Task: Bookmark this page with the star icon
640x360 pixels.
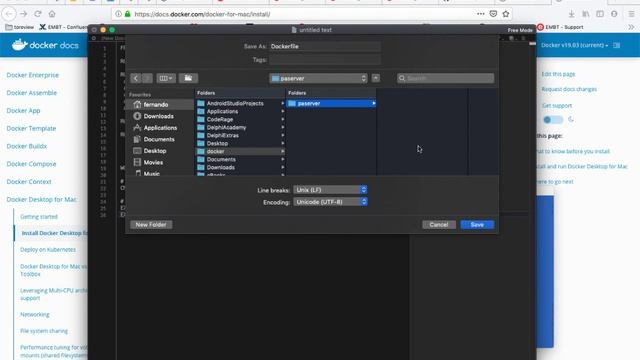Action: point(506,14)
